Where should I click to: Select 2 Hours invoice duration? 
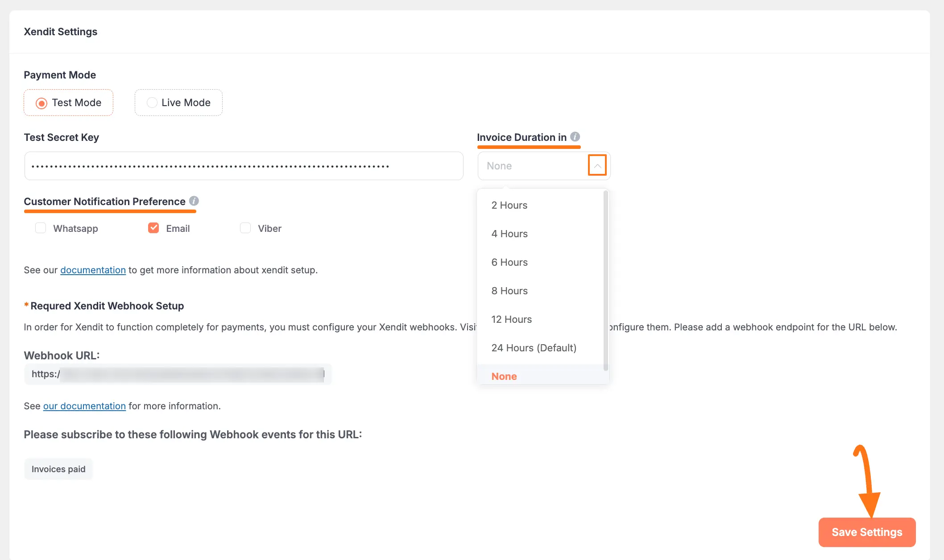click(509, 205)
